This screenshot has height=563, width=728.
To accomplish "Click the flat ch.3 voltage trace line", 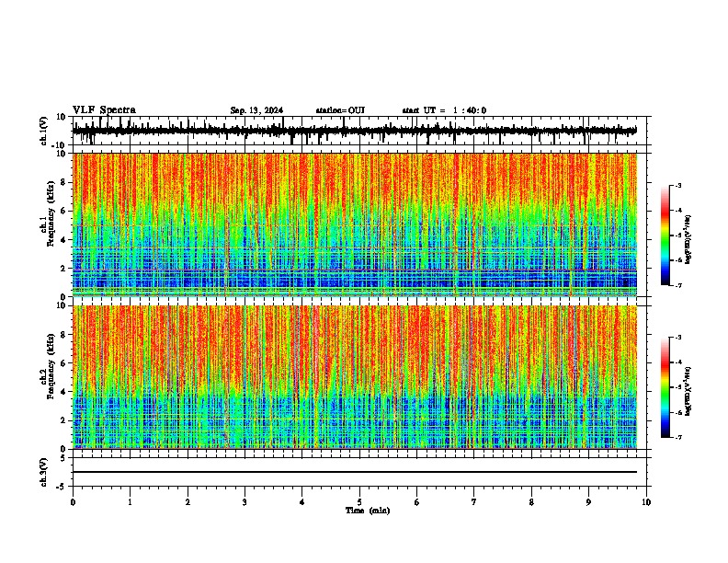I will 355,472.
